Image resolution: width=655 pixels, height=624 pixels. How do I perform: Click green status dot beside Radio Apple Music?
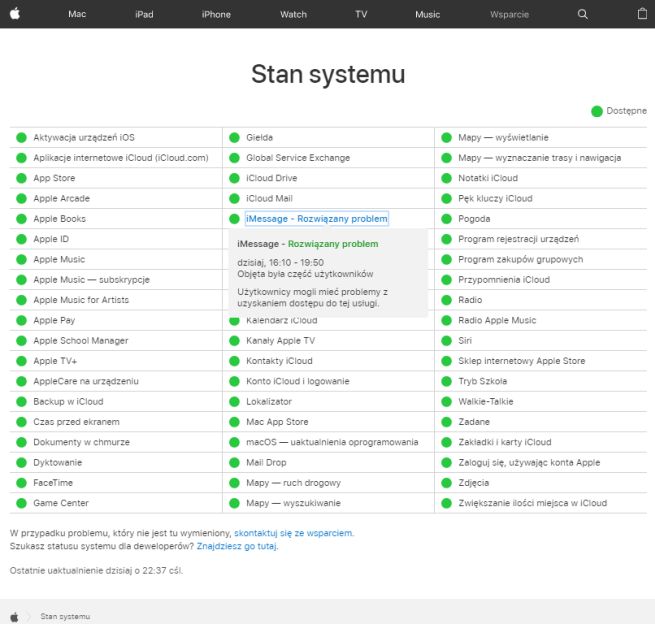pyautogui.click(x=447, y=321)
